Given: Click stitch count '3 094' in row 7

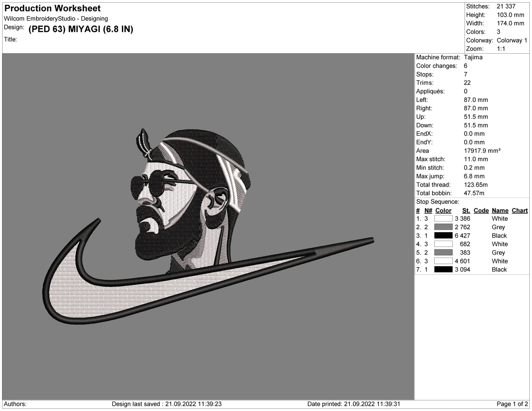Looking at the screenshot, I should tap(462, 269).
